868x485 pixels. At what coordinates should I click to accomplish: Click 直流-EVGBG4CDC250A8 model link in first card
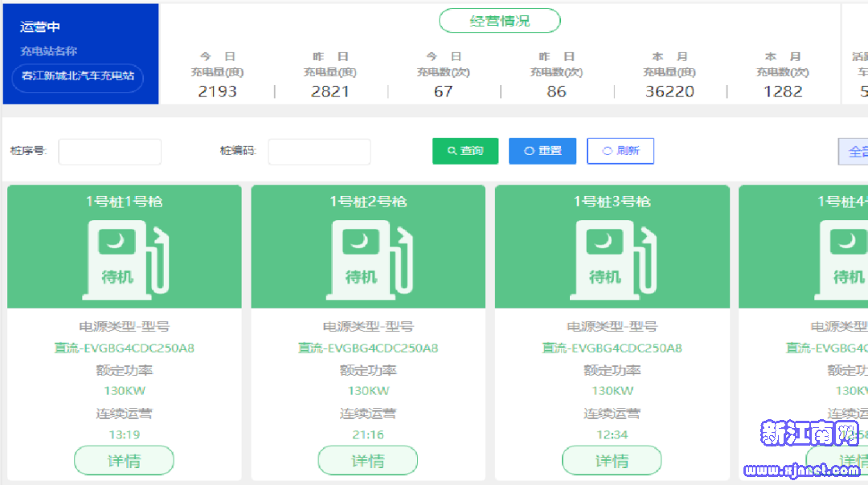pyautogui.click(x=124, y=348)
